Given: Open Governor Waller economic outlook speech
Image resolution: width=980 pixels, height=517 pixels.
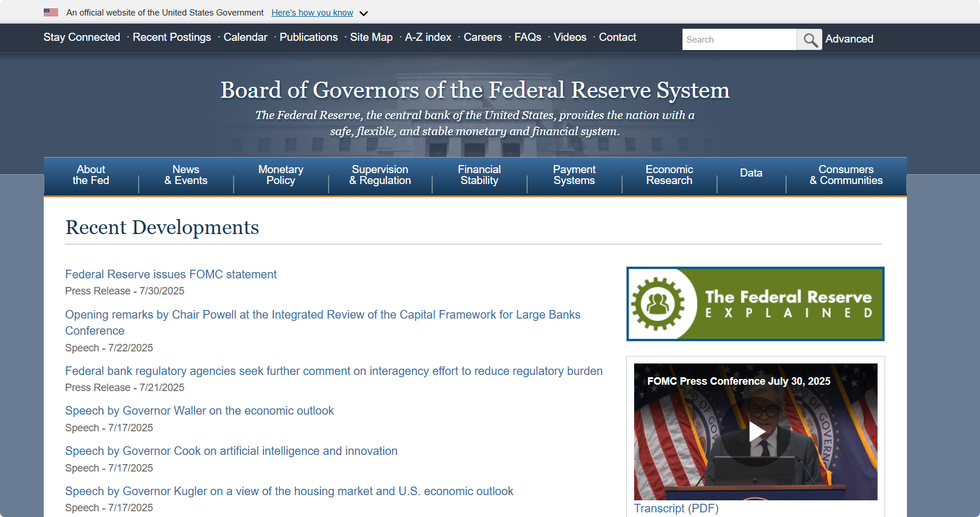Looking at the screenshot, I should [x=199, y=411].
